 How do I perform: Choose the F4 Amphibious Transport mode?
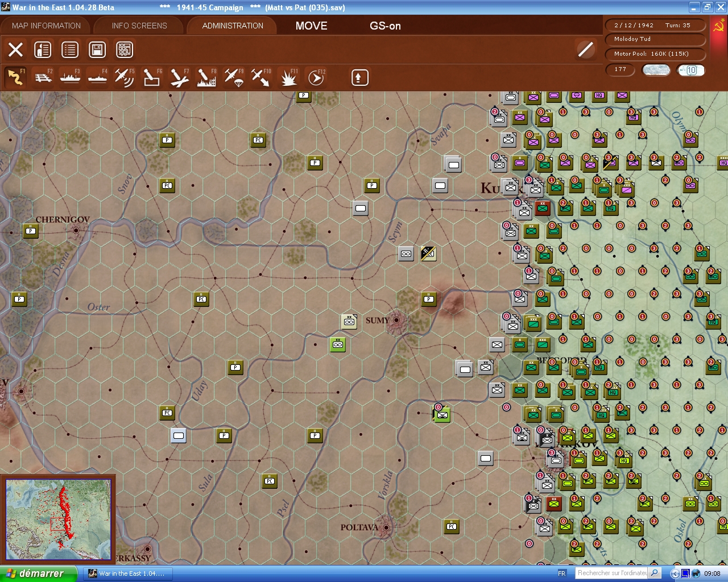[98, 77]
